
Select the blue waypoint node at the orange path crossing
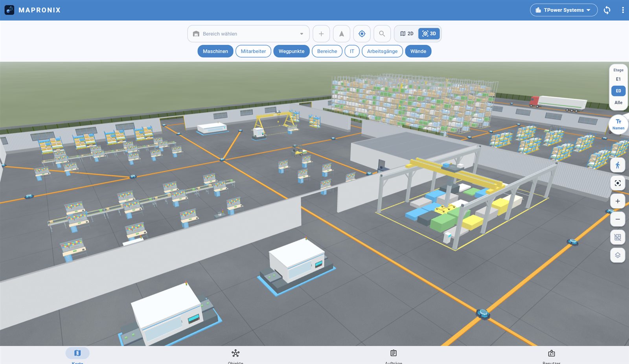pyautogui.click(x=483, y=313)
